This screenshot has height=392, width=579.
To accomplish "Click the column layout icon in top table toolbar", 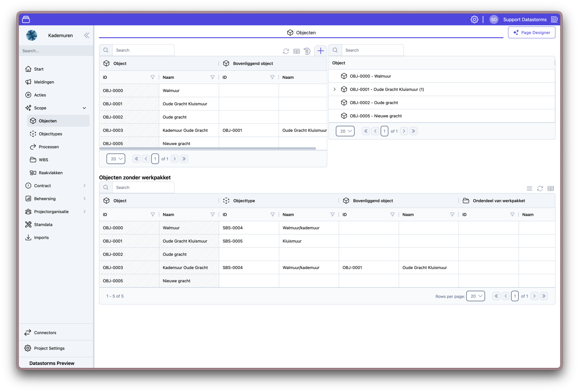I will (297, 51).
